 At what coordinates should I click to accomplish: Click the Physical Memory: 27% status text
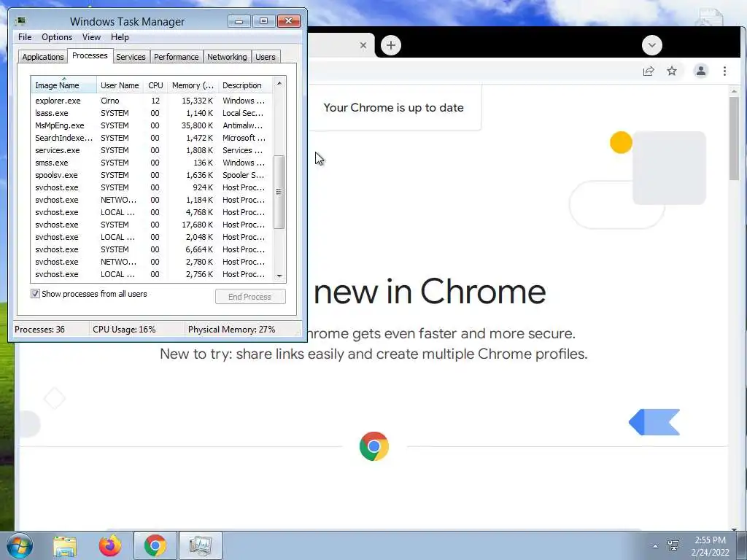click(x=231, y=329)
